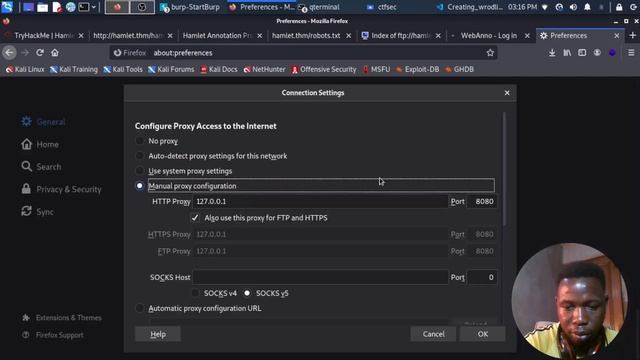Open the Home preferences category
The image size is (640, 360).
point(40,144)
